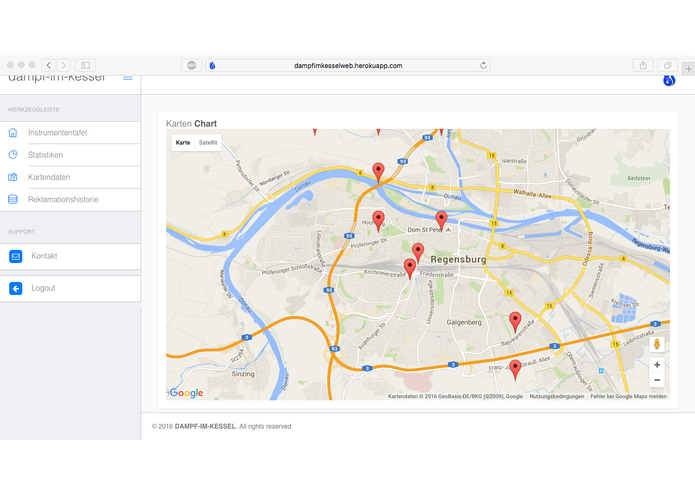
Task: Click the map marker near Dom St Peter
Action: point(441,221)
